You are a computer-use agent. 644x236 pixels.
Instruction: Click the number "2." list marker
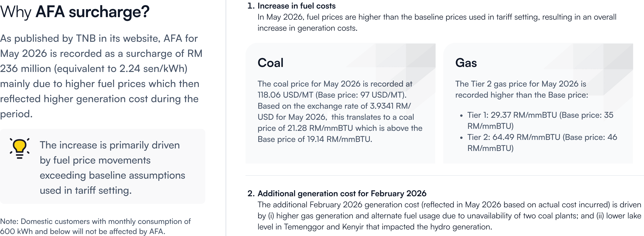pos(251,194)
